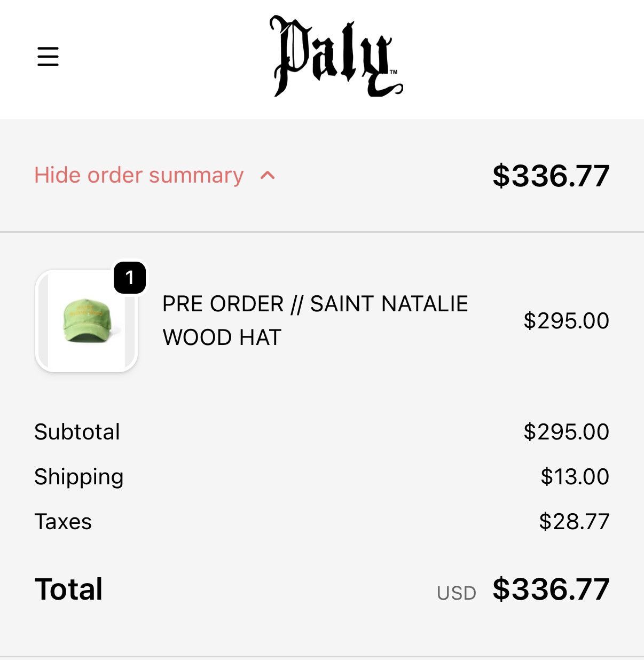Tap the green hat product thumbnail
The height and width of the screenshot is (660, 644).
point(87,320)
